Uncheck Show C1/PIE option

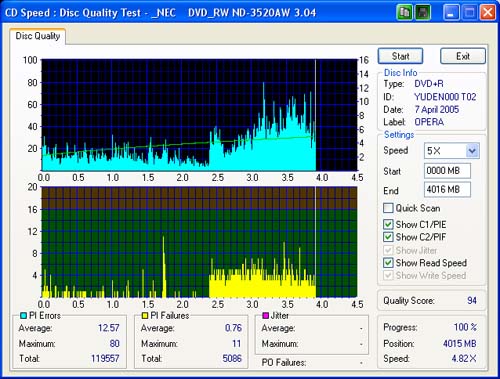tap(388, 224)
